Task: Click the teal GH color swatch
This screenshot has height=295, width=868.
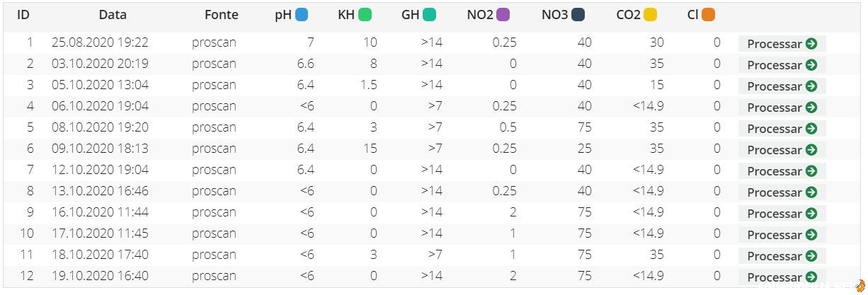Action: click(x=429, y=14)
